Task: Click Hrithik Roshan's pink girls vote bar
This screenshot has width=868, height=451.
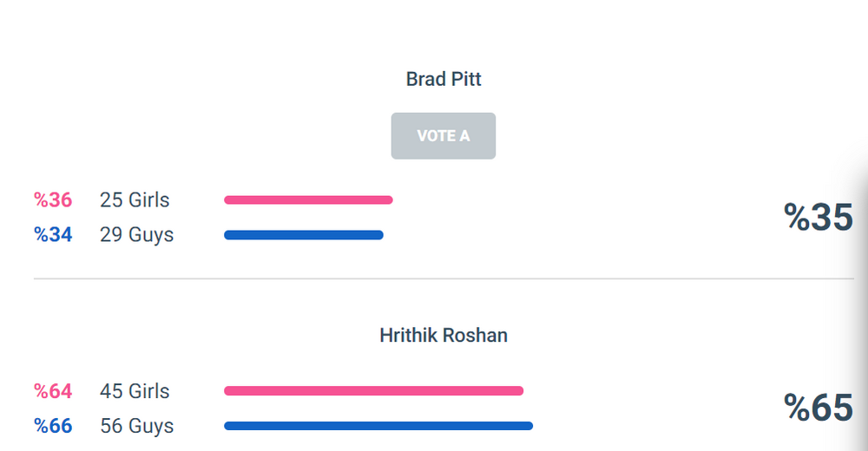Action: [373, 391]
